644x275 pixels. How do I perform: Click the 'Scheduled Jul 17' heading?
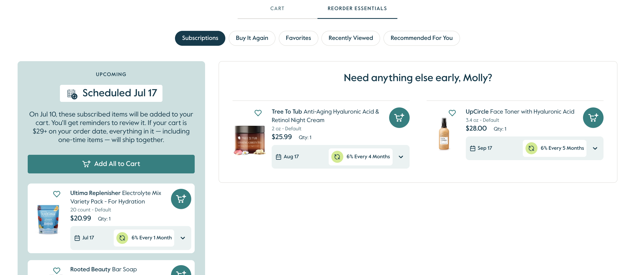(x=120, y=93)
